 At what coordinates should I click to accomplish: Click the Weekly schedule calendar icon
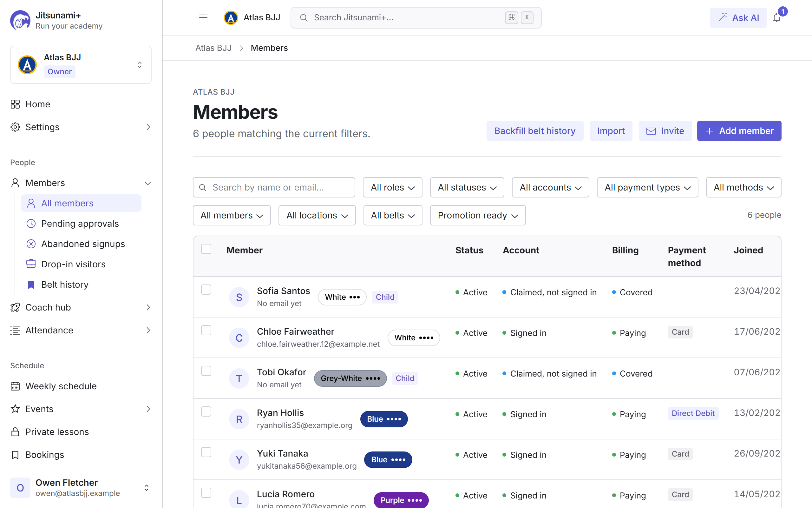coord(15,386)
